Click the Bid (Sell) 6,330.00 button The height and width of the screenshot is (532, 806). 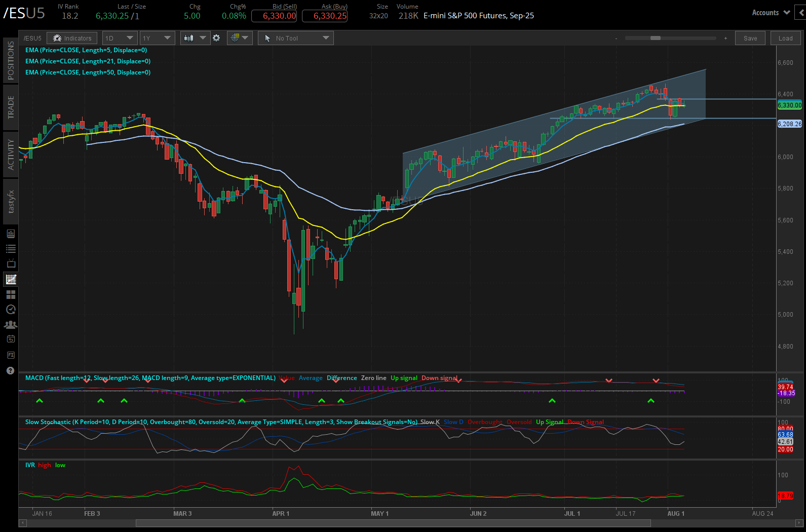tap(274, 16)
